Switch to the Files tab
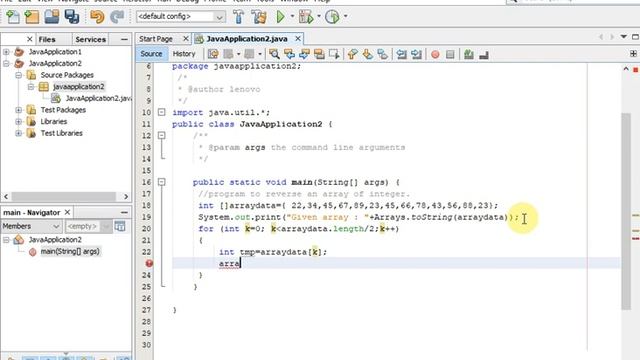Image resolution: width=640 pixels, height=360 pixels. pos(47,40)
